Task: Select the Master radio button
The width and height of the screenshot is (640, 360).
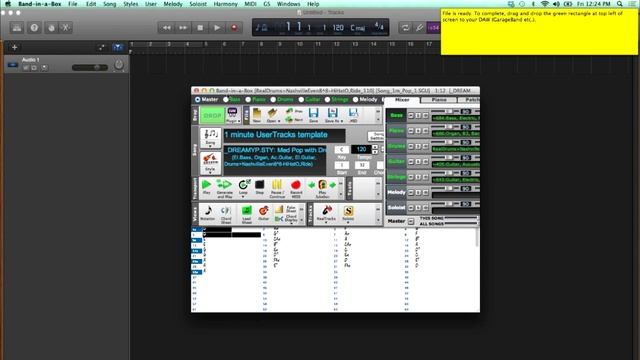Action: [x=198, y=100]
